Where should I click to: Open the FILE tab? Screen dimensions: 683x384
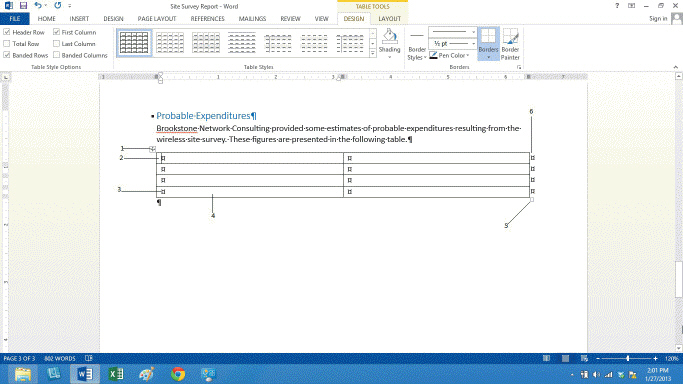(15, 19)
